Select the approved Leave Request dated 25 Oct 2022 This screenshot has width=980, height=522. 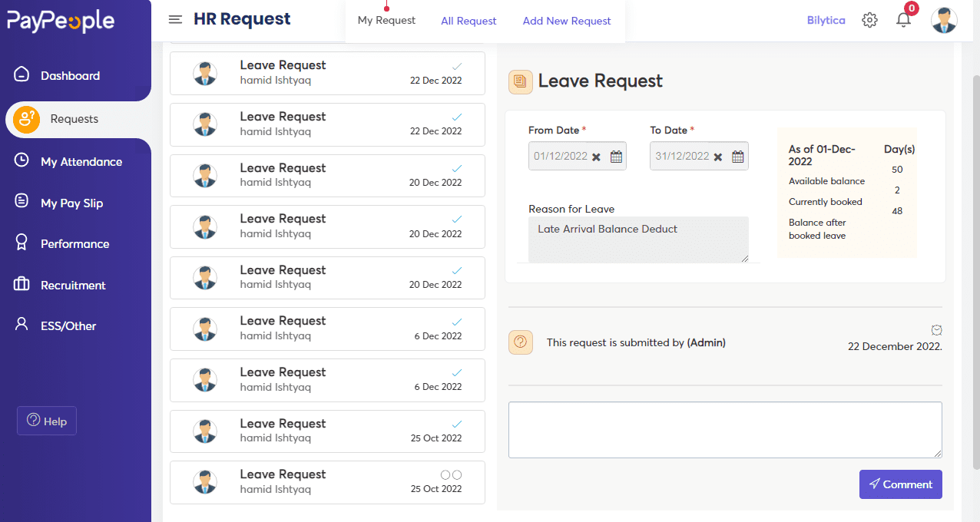[327, 431]
